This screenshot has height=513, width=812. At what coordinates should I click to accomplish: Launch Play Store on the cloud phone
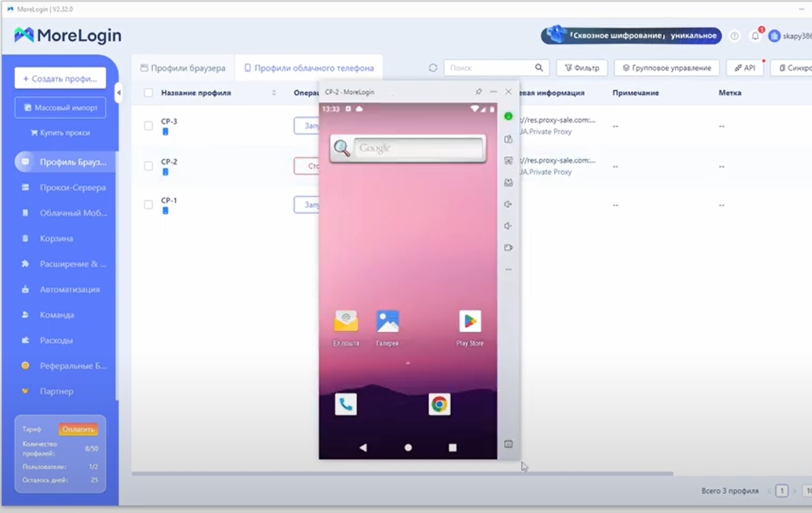(469, 321)
